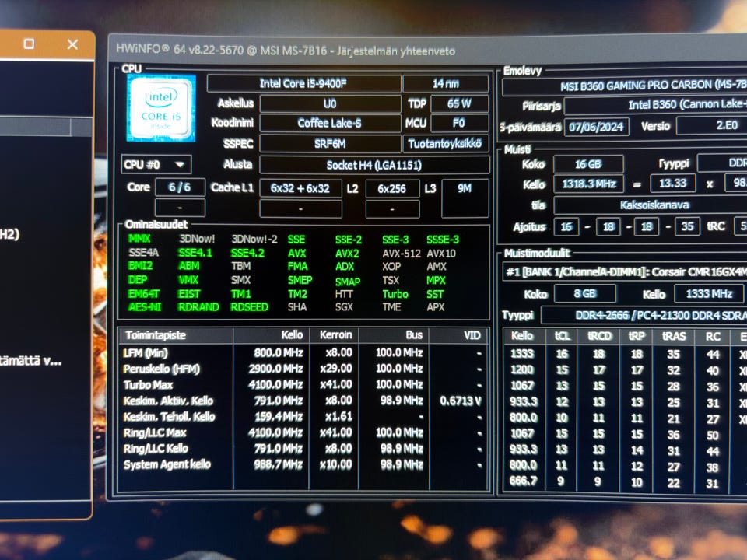Click the U0 stepping value
Viewport: 747px width, 560px height.
click(330, 103)
